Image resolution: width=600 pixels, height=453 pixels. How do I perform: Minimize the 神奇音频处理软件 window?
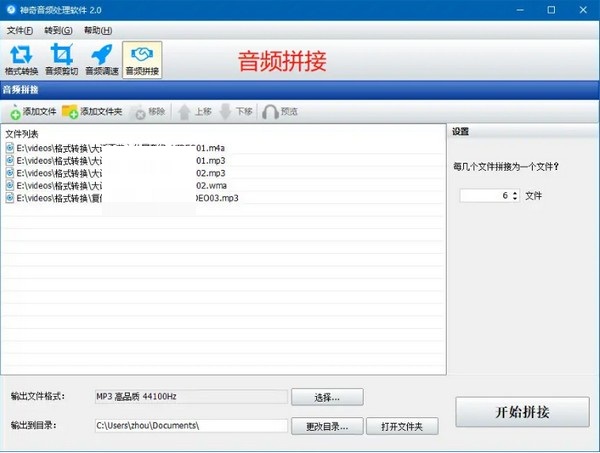click(520, 10)
